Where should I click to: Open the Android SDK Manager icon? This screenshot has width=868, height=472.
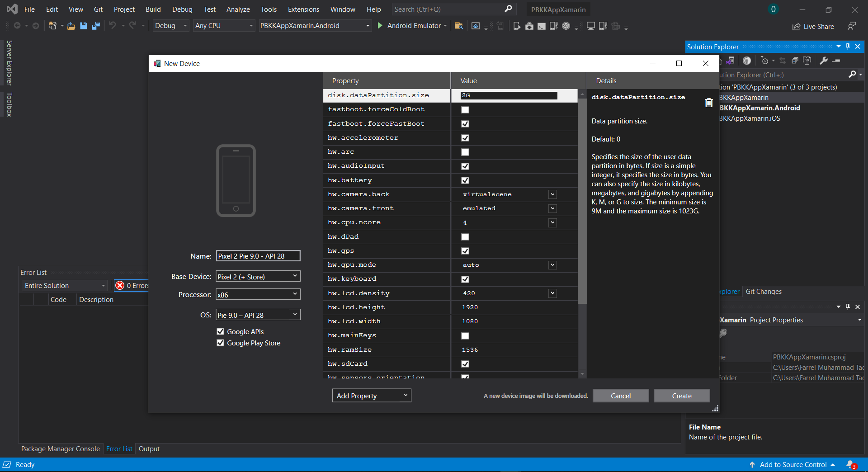point(529,26)
